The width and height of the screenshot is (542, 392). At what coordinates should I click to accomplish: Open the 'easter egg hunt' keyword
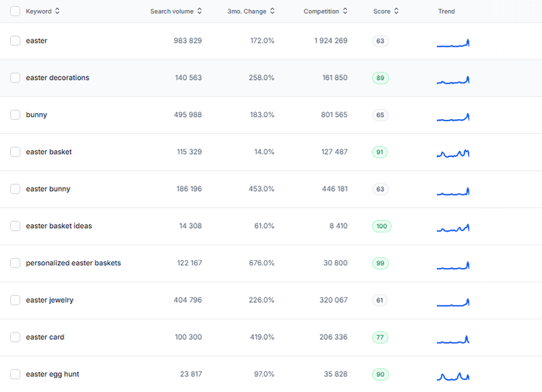(53, 374)
